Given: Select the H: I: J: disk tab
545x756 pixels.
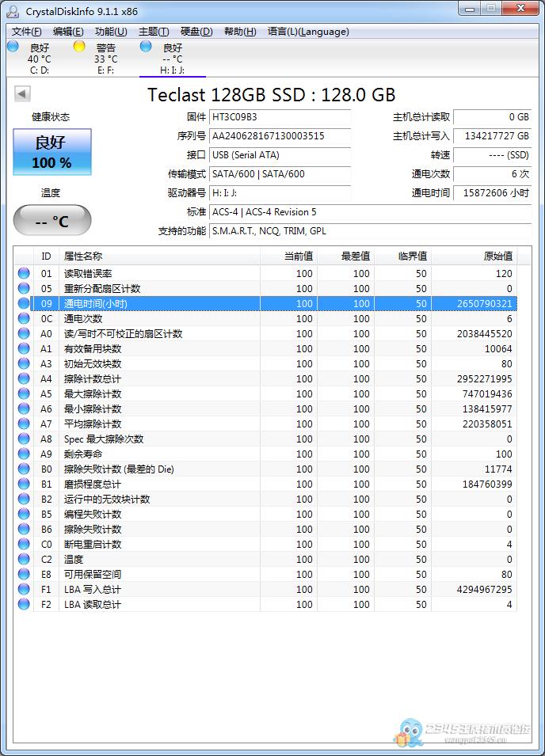Looking at the screenshot, I should click(172, 59).
